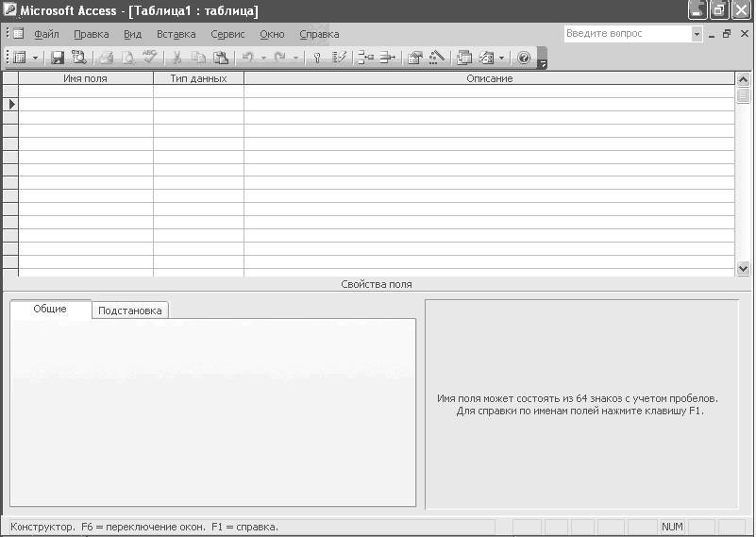Select the Общие tab
Image resolution: width=756 pixels, height=537 pixels.
click(x=50, y=309)
